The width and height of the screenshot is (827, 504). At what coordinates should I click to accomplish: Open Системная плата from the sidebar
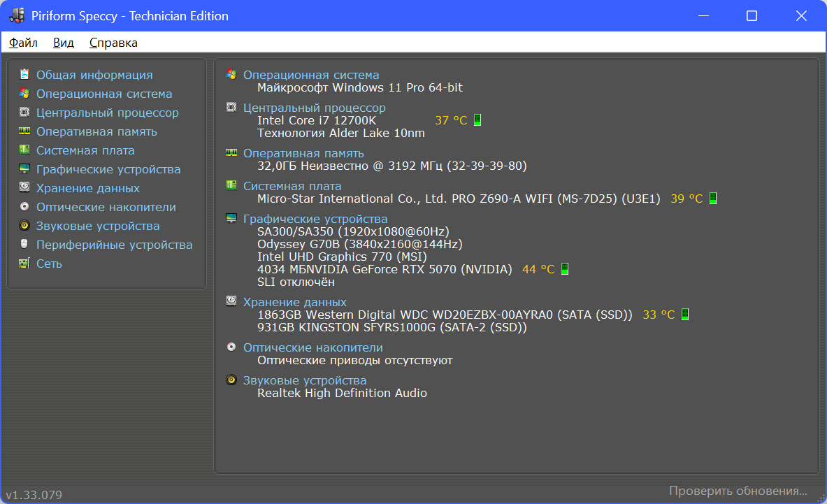pos(85,151)
